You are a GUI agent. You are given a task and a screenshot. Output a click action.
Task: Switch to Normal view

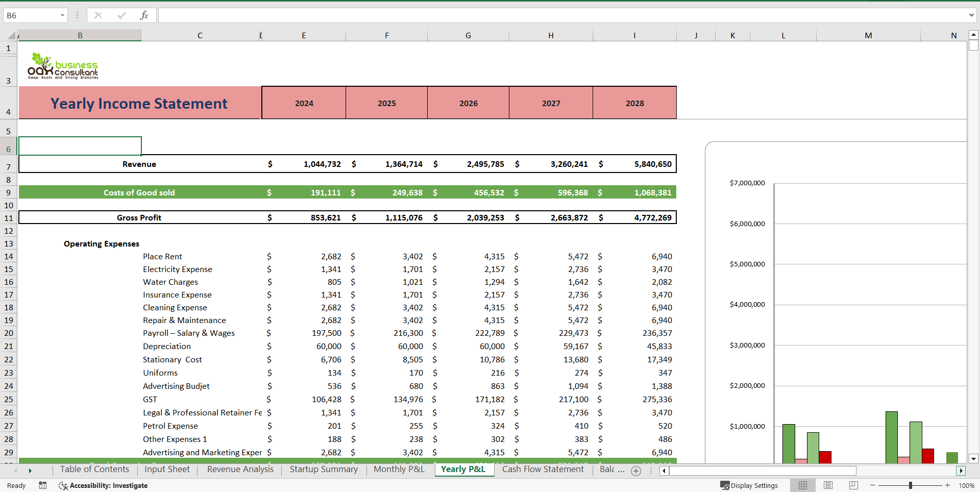click(803, 485)
